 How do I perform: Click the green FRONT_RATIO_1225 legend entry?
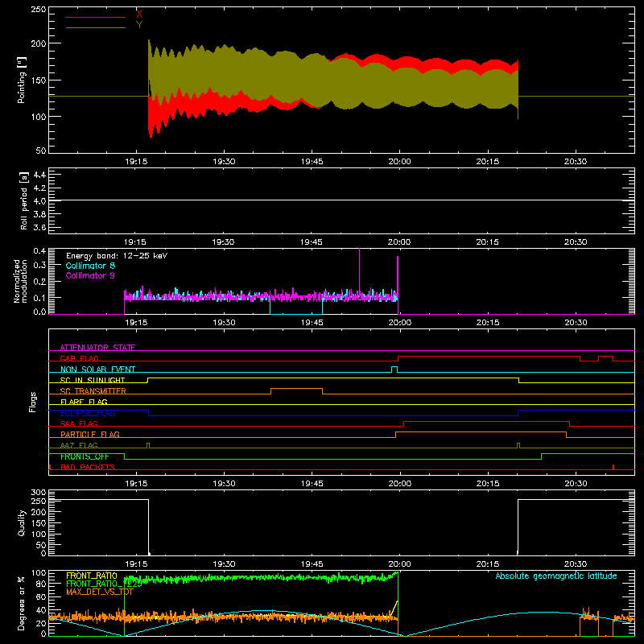[104, 584]
